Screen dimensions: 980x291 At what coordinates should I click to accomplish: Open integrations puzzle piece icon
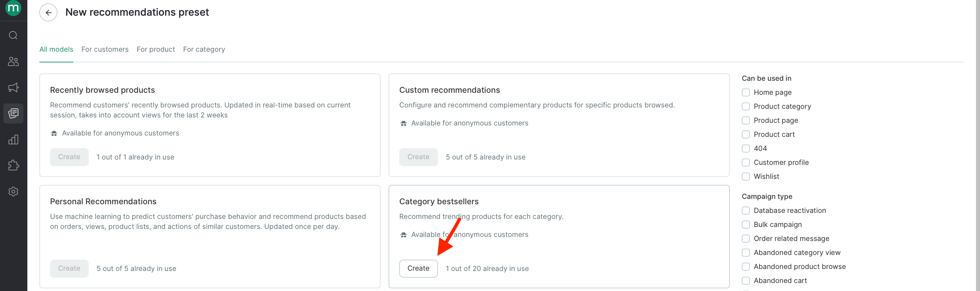click(x=13, y=165)
